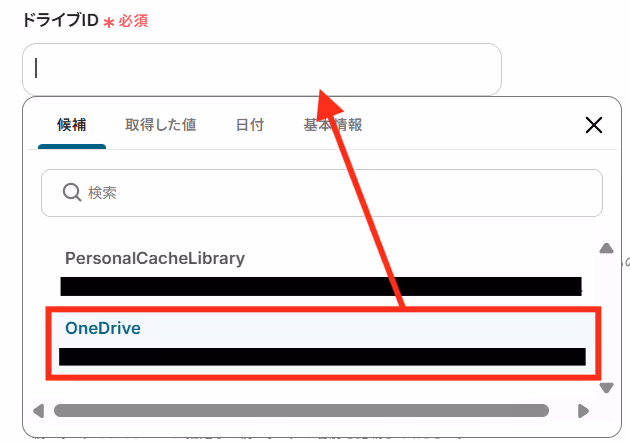Click the scroll right arrow

coord(583,411)
